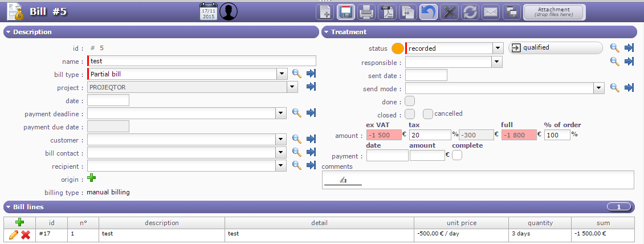Viewport: 644px width, 244px height.
Task: Toggle the cancelled checkbox
Action: pyautogui.click(x=428, y=114)
